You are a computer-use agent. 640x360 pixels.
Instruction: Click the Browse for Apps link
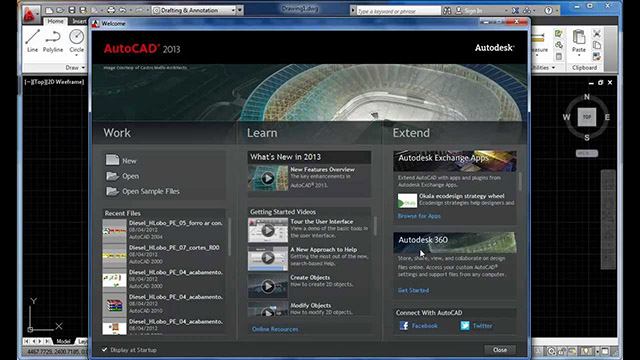pyautogui.click(x=419, y=216)
